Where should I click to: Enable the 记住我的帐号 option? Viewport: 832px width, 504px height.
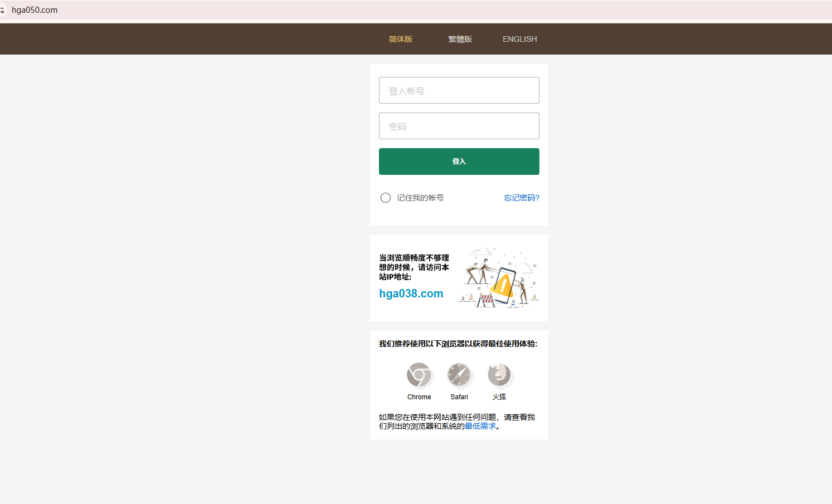(x=420, y=197)
